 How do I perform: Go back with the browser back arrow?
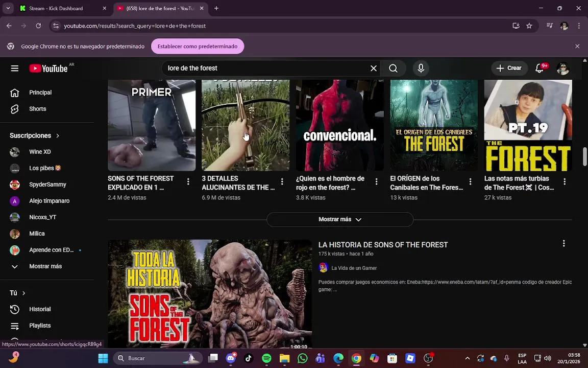[x=9, y=26]
